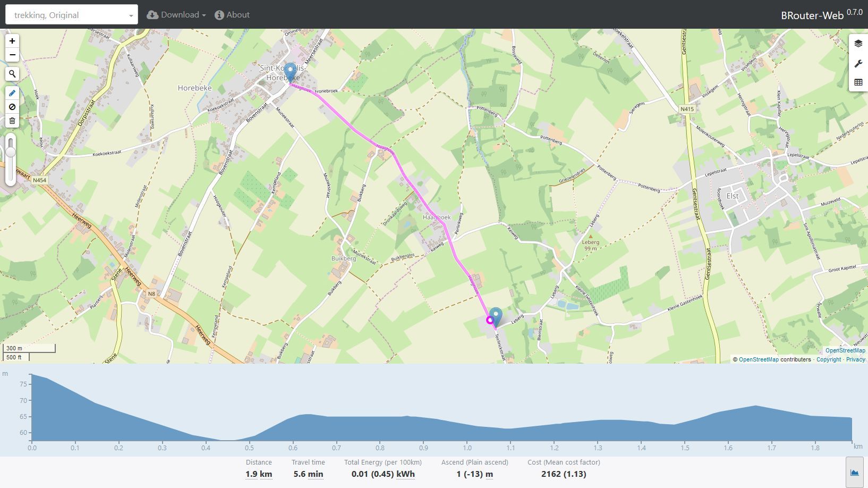Viewport: 868px width, 488px height.
Task: Toggle the draw route pencil tool
Action: [12, 93]
